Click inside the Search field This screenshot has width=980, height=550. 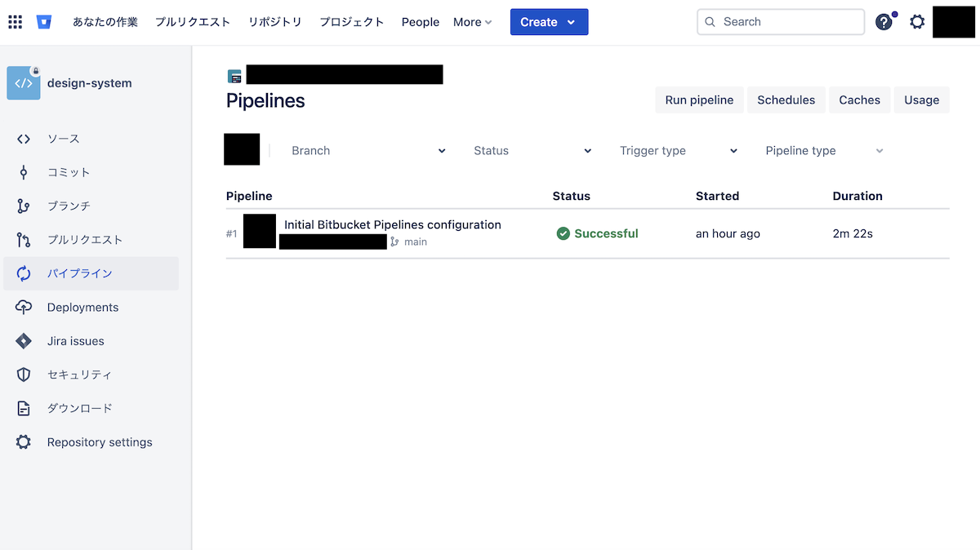pos(780,21)
